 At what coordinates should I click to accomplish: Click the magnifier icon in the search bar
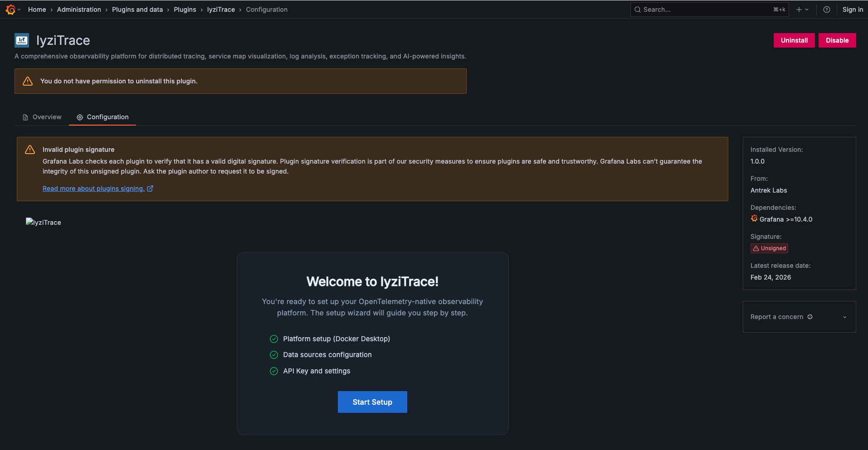pos(637,9)
